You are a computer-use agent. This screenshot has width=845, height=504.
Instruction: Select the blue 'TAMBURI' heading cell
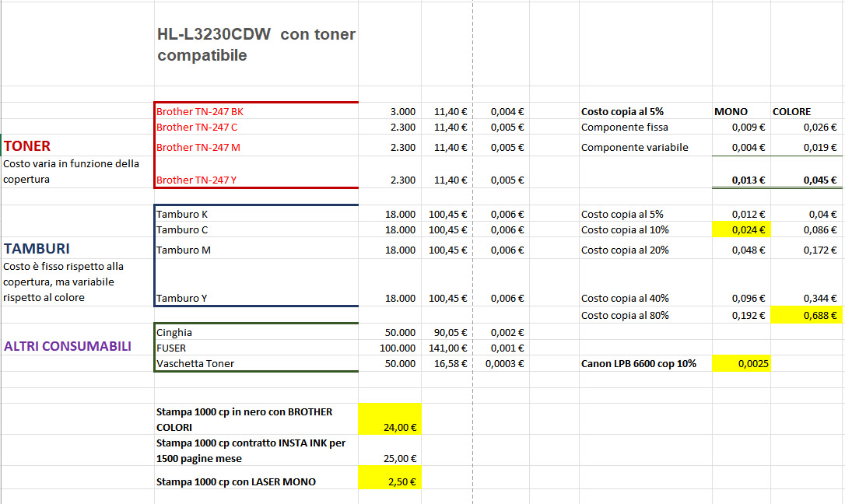[x=78, y=248]
